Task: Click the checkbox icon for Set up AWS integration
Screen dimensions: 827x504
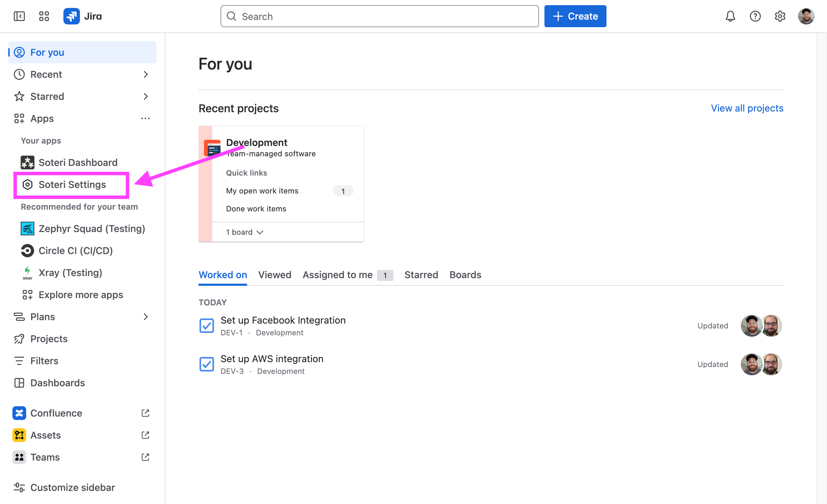Action: 207,364
